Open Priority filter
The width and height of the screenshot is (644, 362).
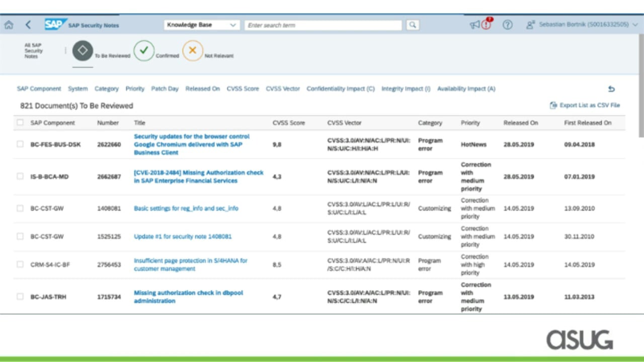(135, 88)
